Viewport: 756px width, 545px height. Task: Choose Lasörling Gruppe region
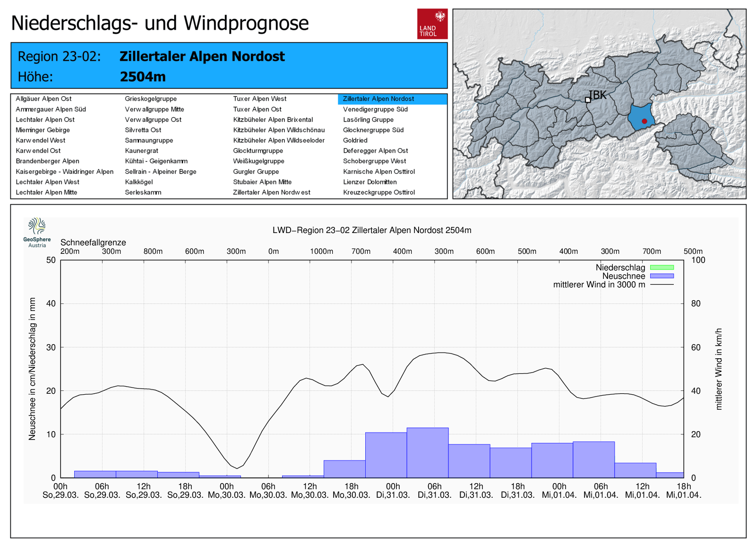tap(368, 120)
